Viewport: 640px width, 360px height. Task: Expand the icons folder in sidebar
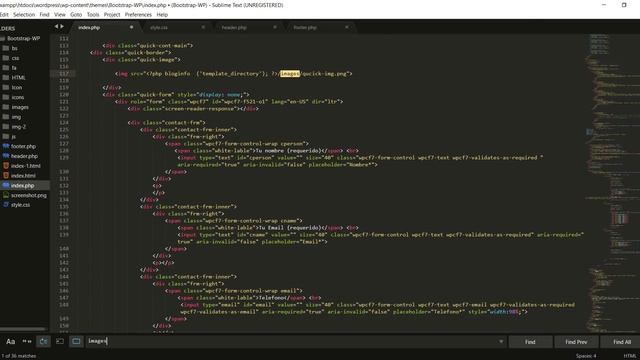click(5, 97)
